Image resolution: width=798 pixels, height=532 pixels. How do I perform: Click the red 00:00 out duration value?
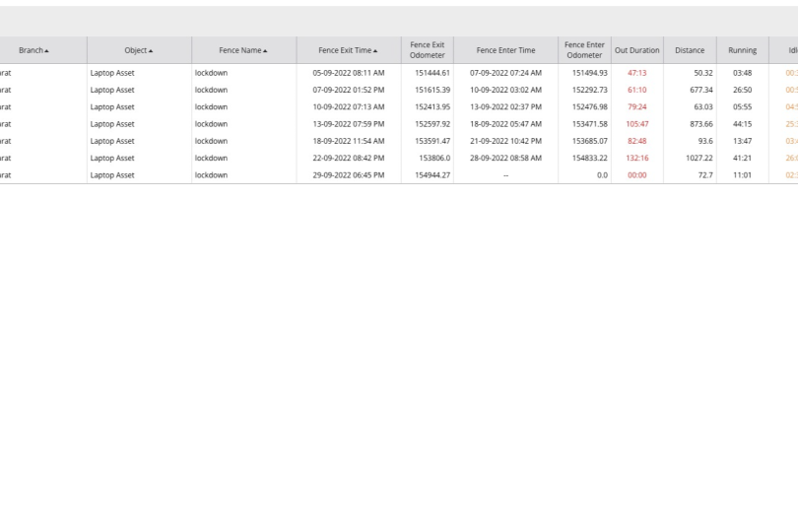636,175
